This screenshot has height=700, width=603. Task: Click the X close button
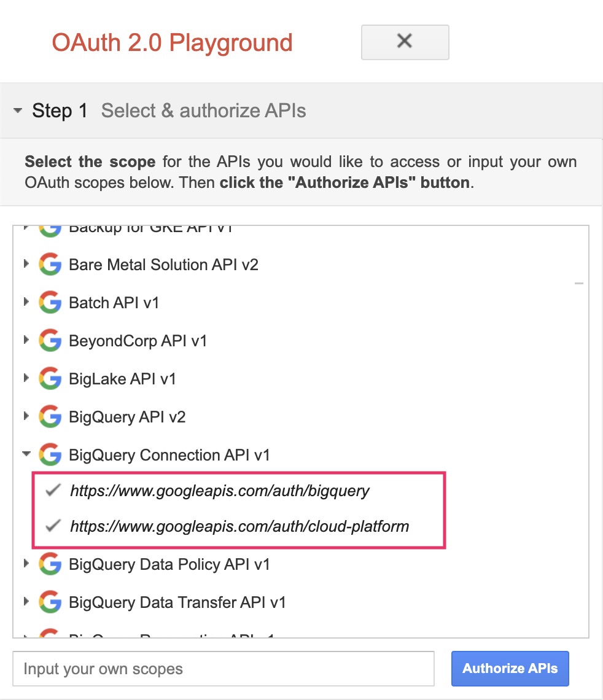(x=404, y=42)
